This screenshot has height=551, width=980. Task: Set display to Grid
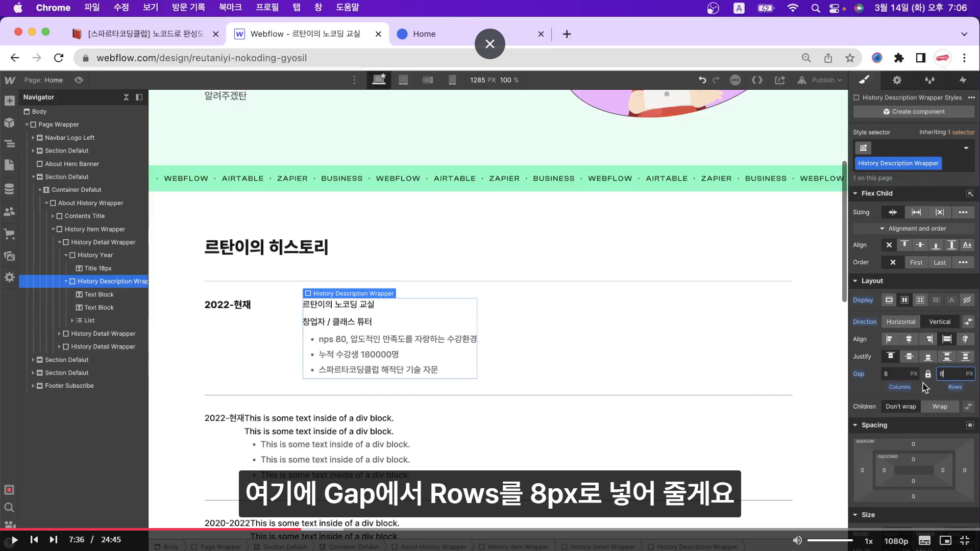click(x=920, y=300)
